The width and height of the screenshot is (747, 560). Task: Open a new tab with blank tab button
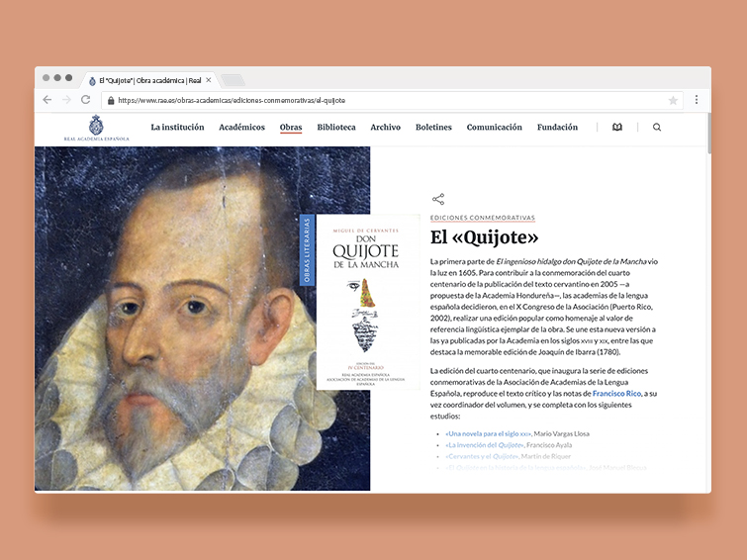click(233, 80)
